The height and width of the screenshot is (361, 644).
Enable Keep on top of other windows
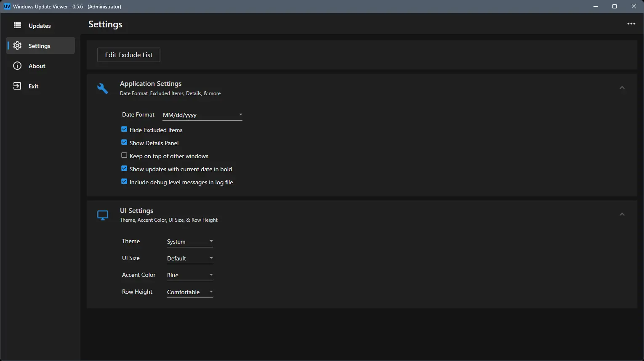[x=124, y=156]
